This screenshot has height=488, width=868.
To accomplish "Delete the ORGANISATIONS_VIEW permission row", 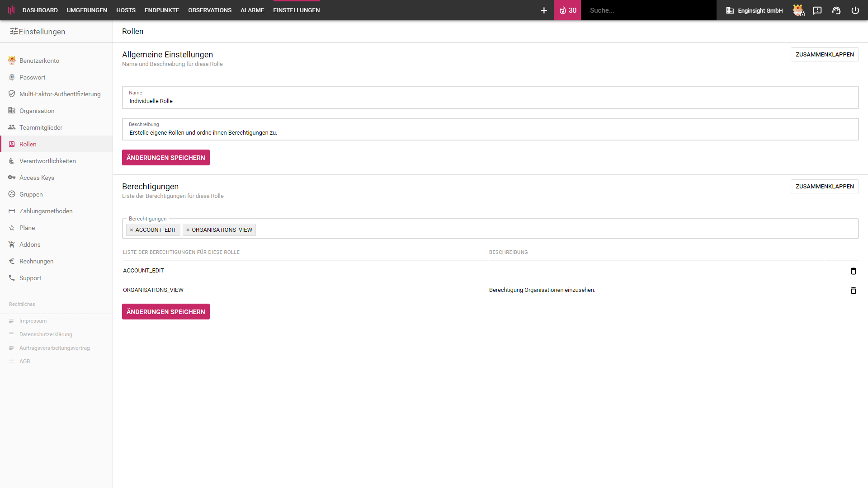I will (853, 291).
